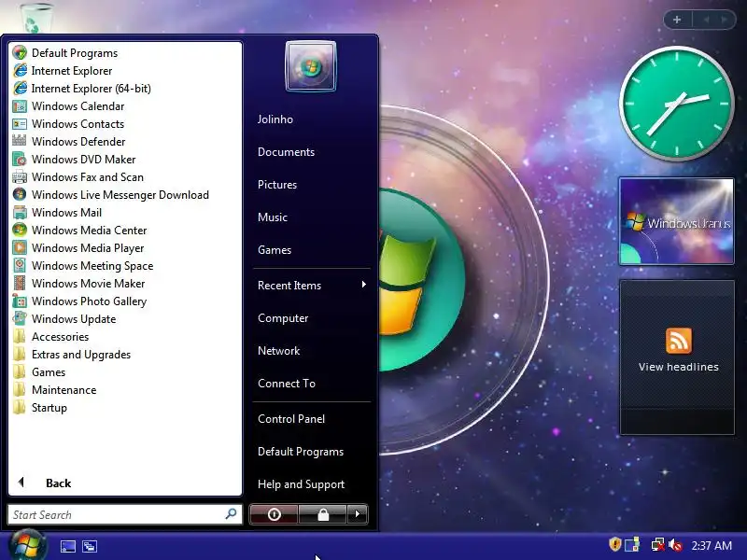Open shutdown options arrow next to lock
The image size is (747, 560).
(358, 514)
